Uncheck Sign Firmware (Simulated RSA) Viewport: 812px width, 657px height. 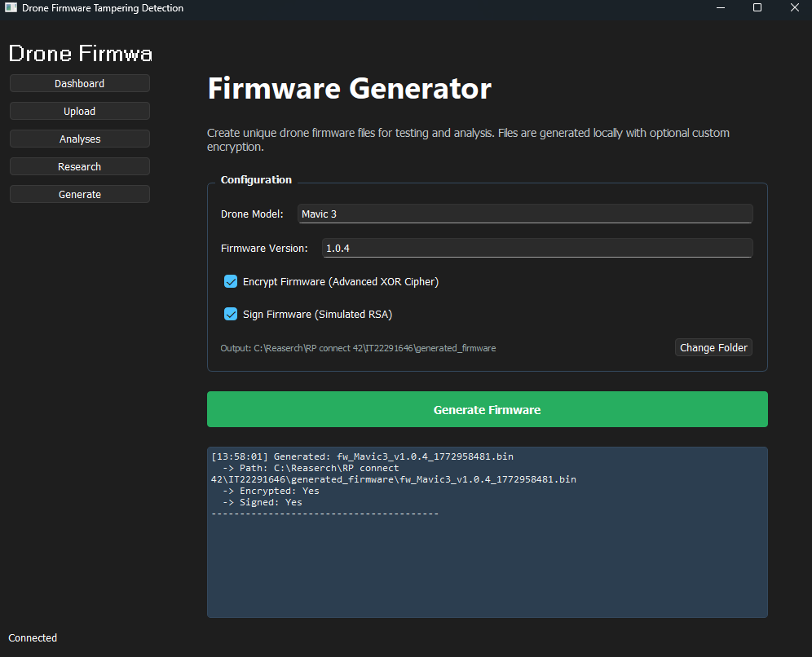point(231,314)
